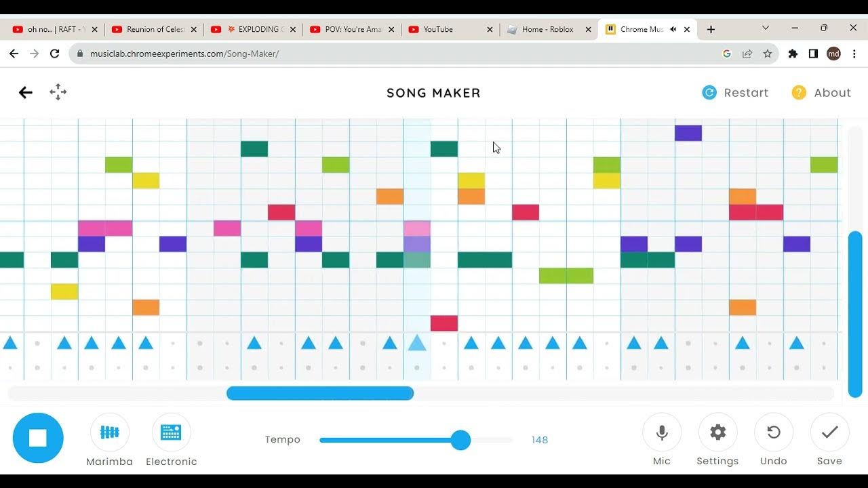Open the profile avatar md
The height and width of the screenshot is (488, 868).
833,54
